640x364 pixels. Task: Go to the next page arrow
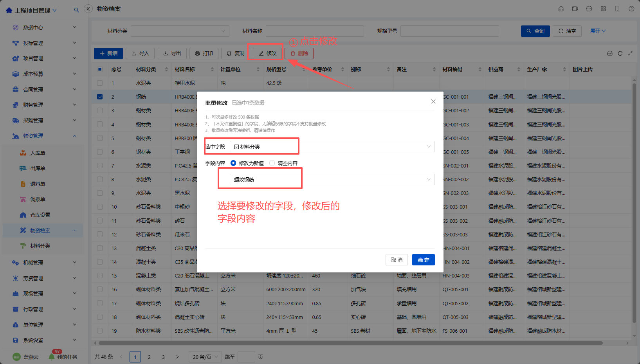(177, 357)
